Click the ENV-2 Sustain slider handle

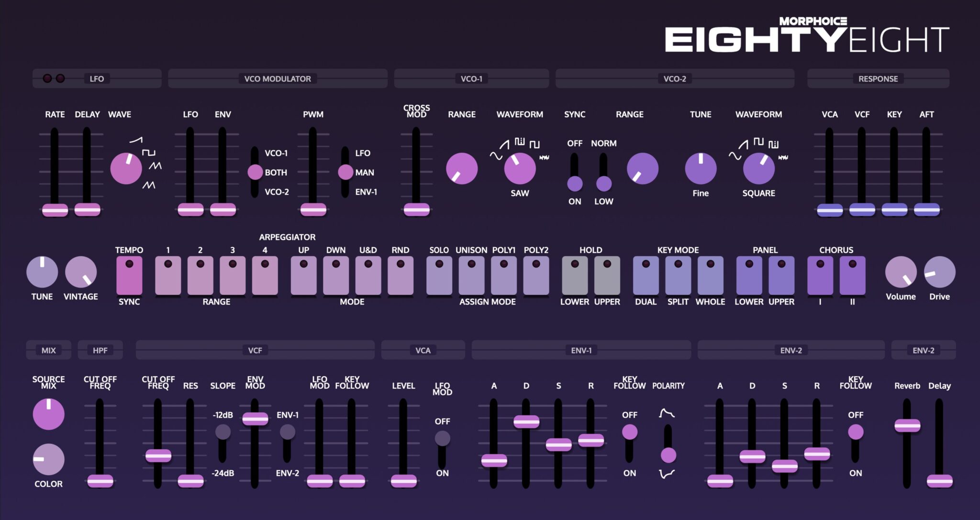(x=785, y=465)
